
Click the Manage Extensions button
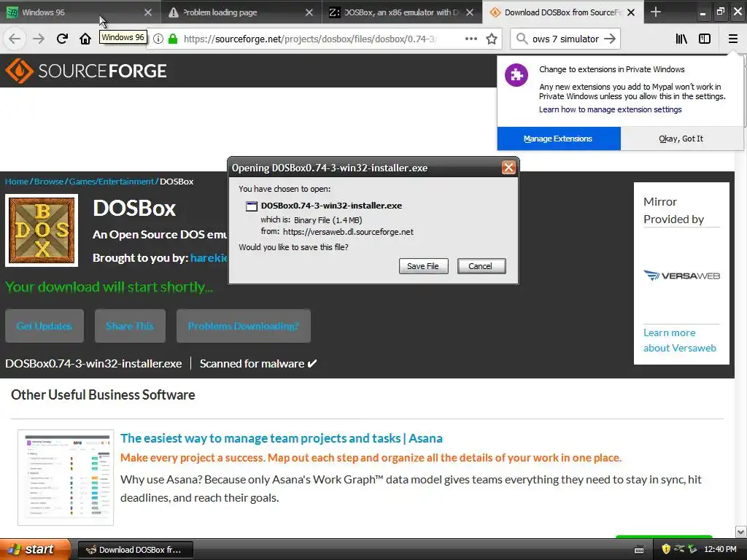(558, 139)
